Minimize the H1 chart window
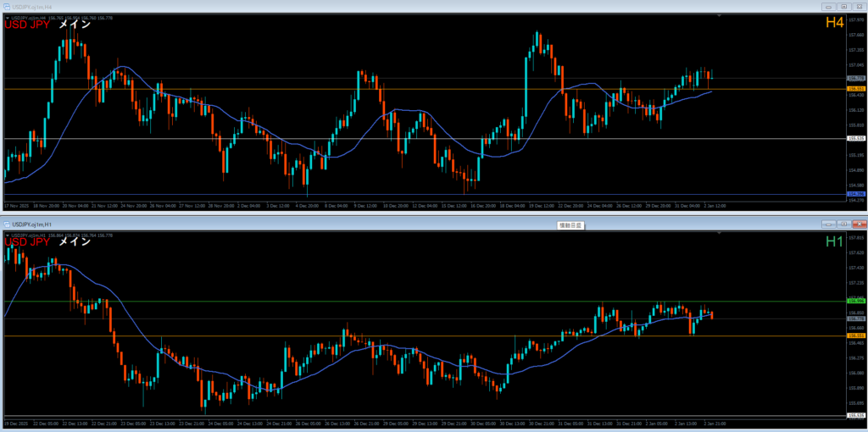 coord(830,224)
